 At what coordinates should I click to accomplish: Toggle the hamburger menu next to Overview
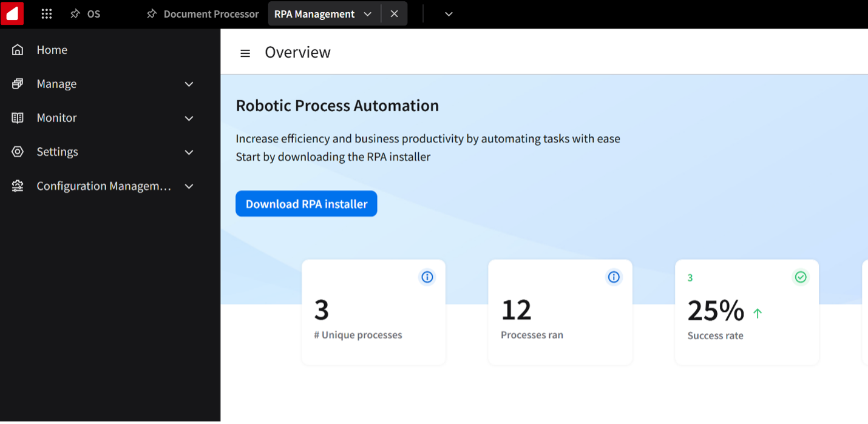(245, 53)
